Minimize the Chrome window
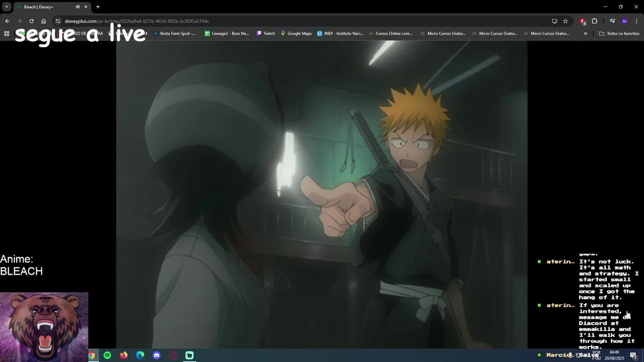644x362 pixels. click(606, 7)
